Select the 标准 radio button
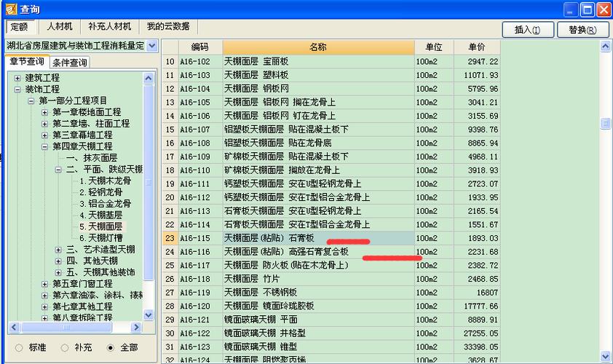Image resolution: width=613 pixels, height=364 pixels. 19,348
